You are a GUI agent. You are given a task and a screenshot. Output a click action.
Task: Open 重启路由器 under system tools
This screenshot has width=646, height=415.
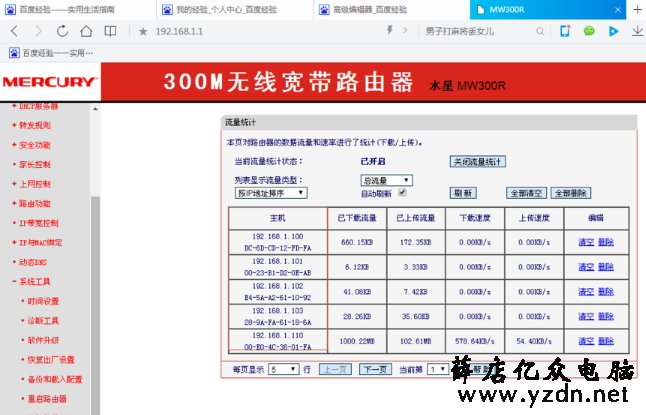pos(47,399)
